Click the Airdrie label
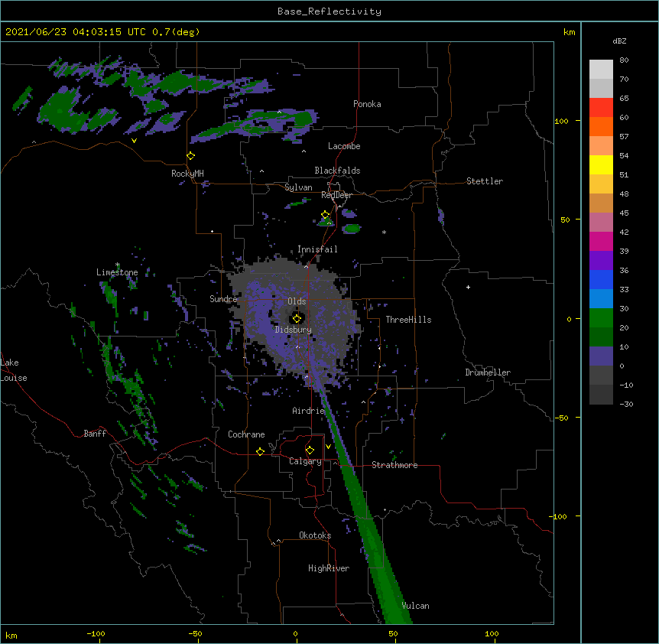Viewport: 659px width, 644px height. (309, 411)
